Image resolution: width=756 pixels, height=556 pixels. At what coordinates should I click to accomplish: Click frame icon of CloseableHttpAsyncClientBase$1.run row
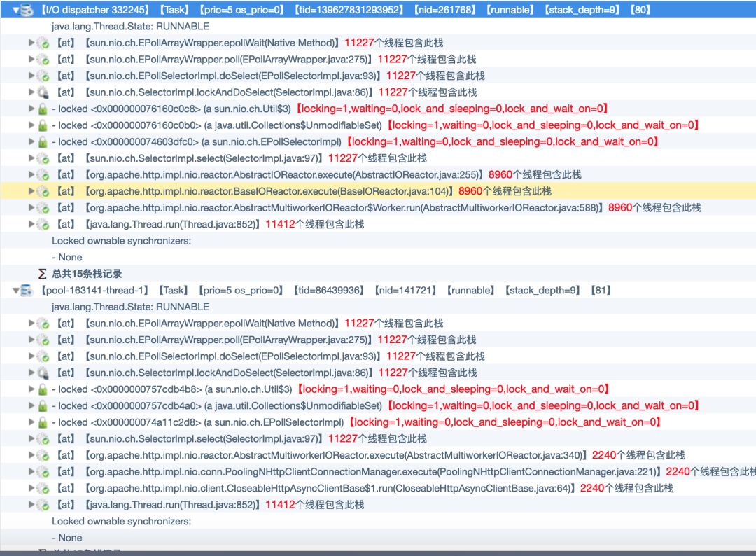[x=43, y=488]
